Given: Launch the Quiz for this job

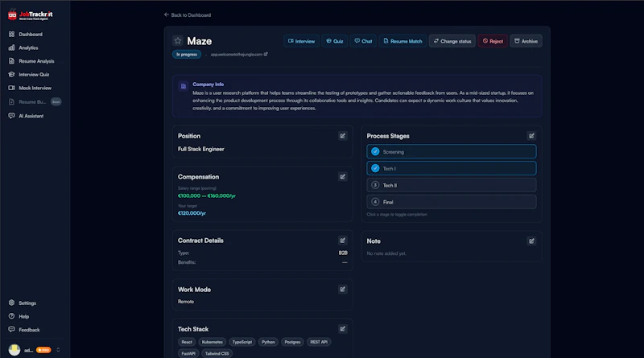Looking at the screenshot, I should tap(335, 41).
